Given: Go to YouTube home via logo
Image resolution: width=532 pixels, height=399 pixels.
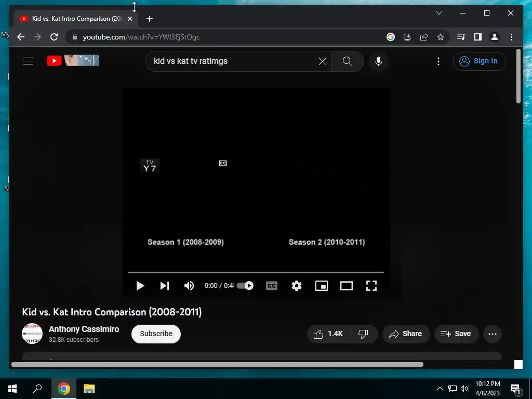Looking at the screenshot, I should click(73, 61).
